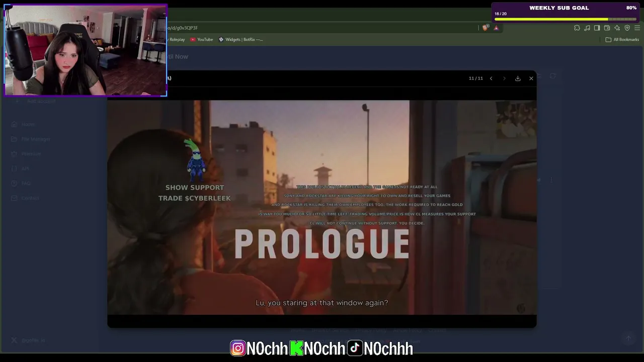644x362 pixels.
Task: Click the VPN shield icon
Action: pos(627,28)
